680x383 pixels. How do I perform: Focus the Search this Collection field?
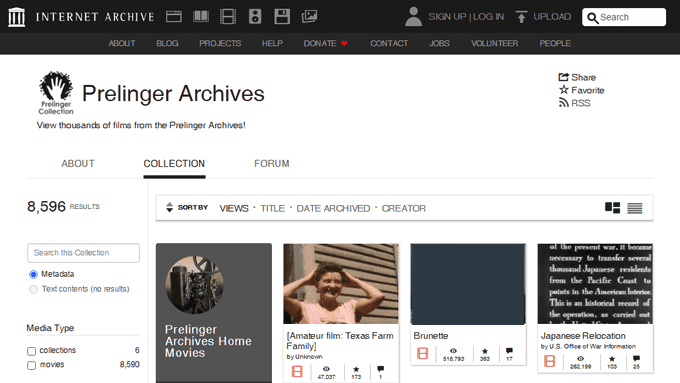point(83,253)
